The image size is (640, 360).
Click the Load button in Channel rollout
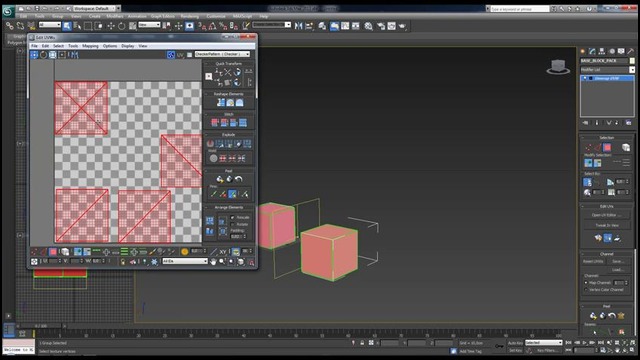click(618, 270)
